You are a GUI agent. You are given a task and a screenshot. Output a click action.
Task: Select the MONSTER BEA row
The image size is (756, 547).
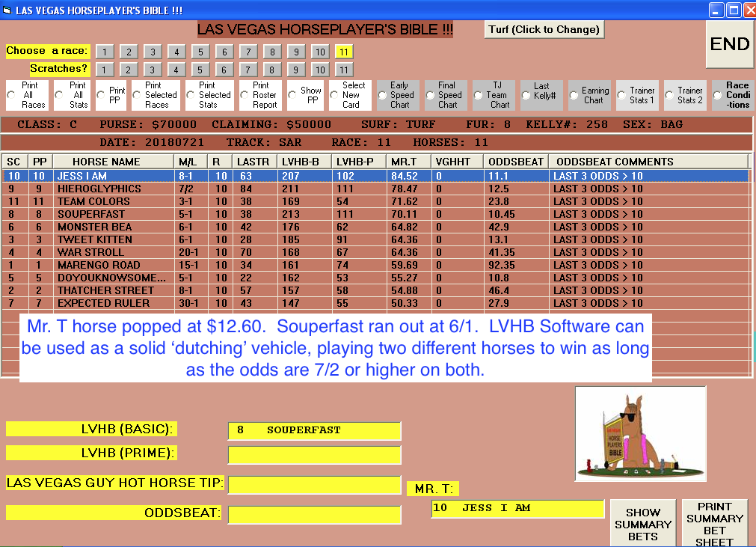point(375,227)
